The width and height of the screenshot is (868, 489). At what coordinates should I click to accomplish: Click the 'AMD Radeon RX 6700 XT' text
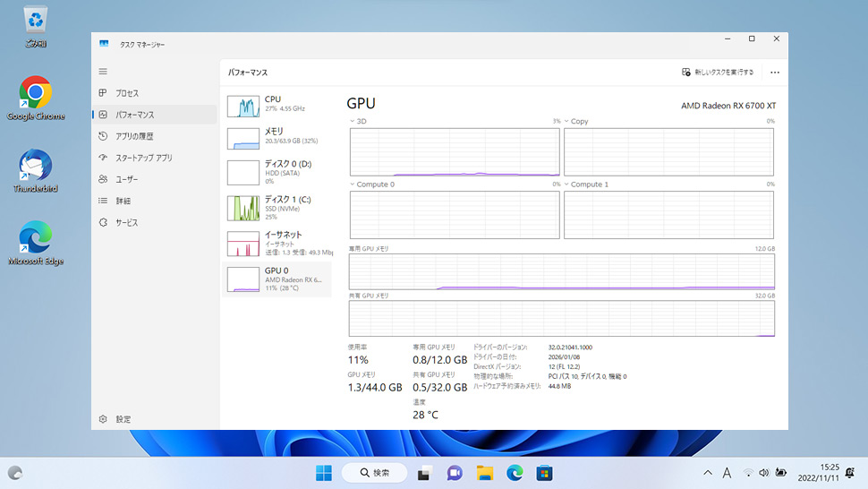point(728,106)
